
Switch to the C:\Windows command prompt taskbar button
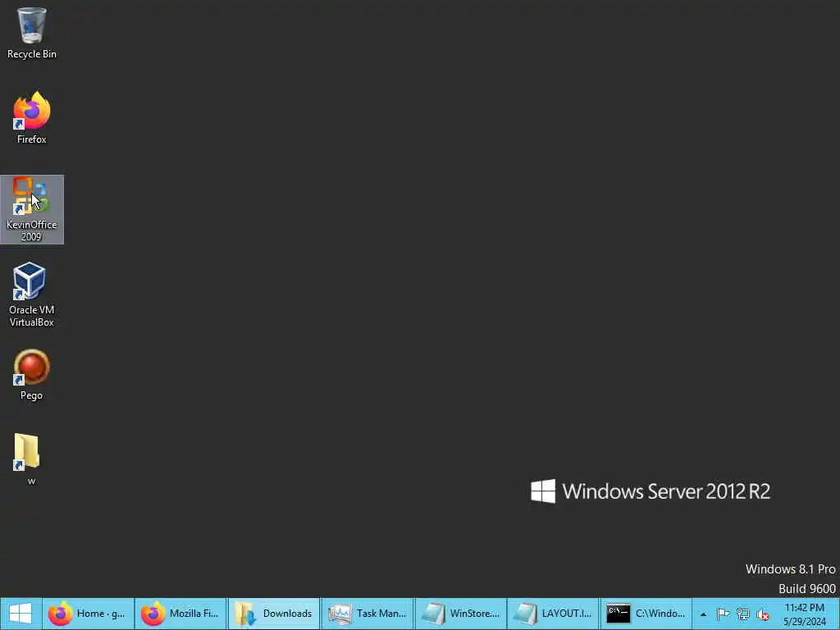(646, 614)
